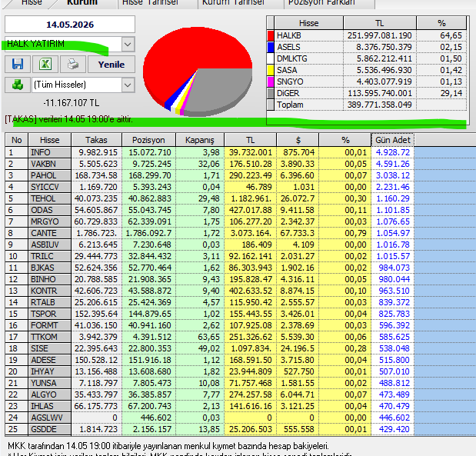Sort table by Pozisyon column header
This screenshot has height=456, width=476.
click(x=148, y=140)
